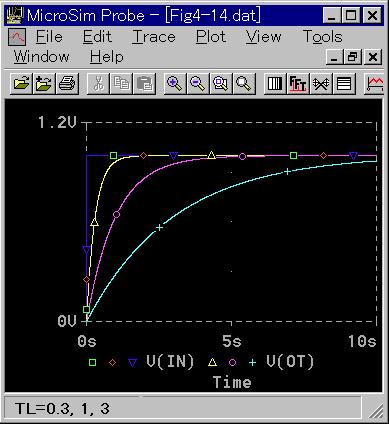Viewport: 389px width, 424px height.
Task: Select the Zoom Area magnifier
Action: click(221, 83)
